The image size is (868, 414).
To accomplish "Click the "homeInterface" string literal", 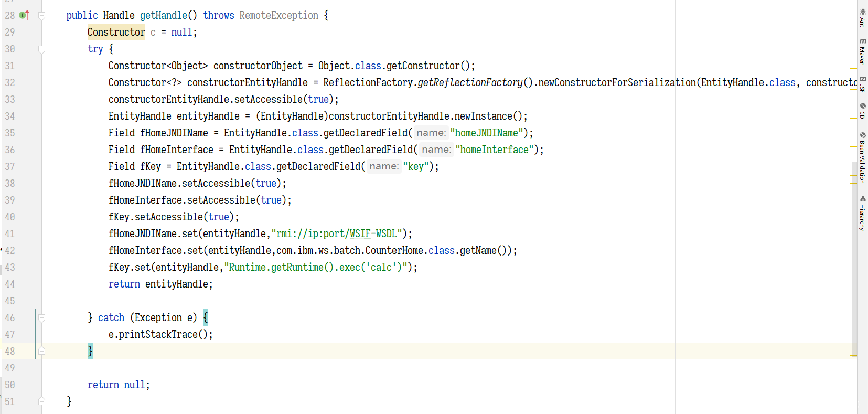I will pyautogui.click(x=495, y=150).
